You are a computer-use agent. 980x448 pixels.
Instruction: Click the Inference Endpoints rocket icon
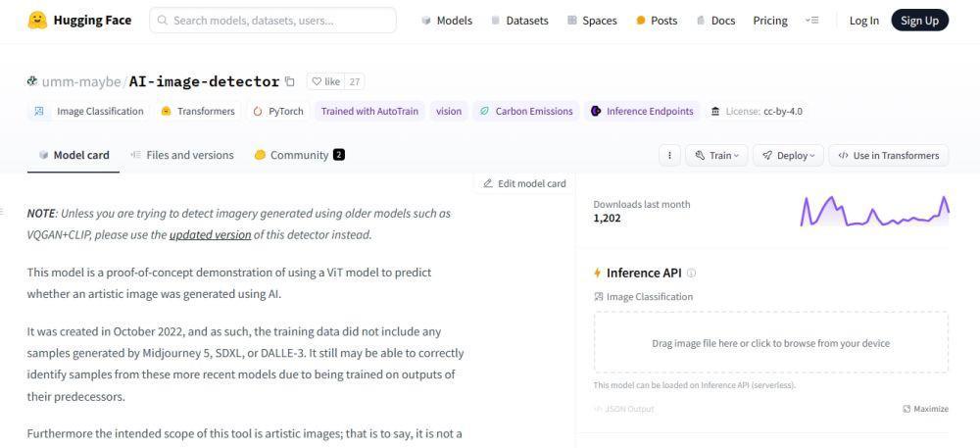596,111
